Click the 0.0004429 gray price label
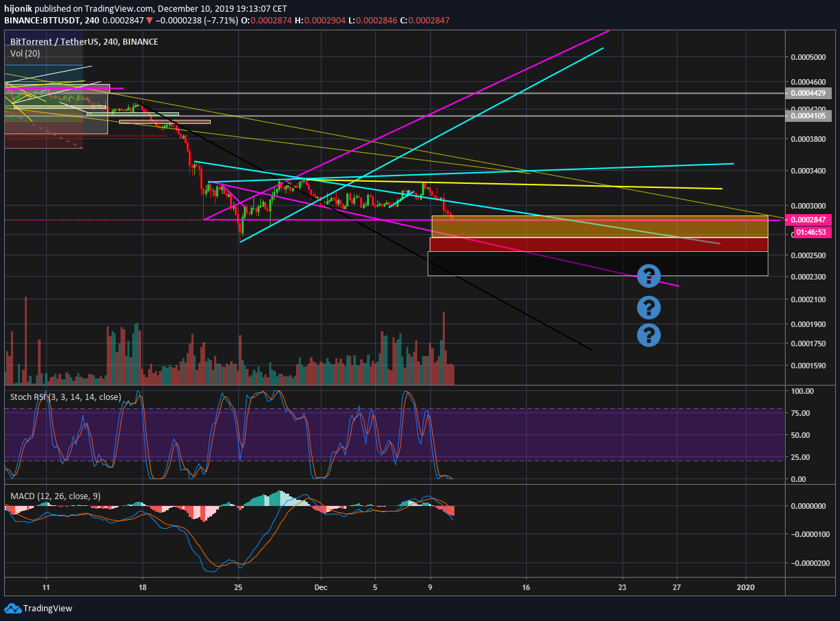 [x=808, y=93]
